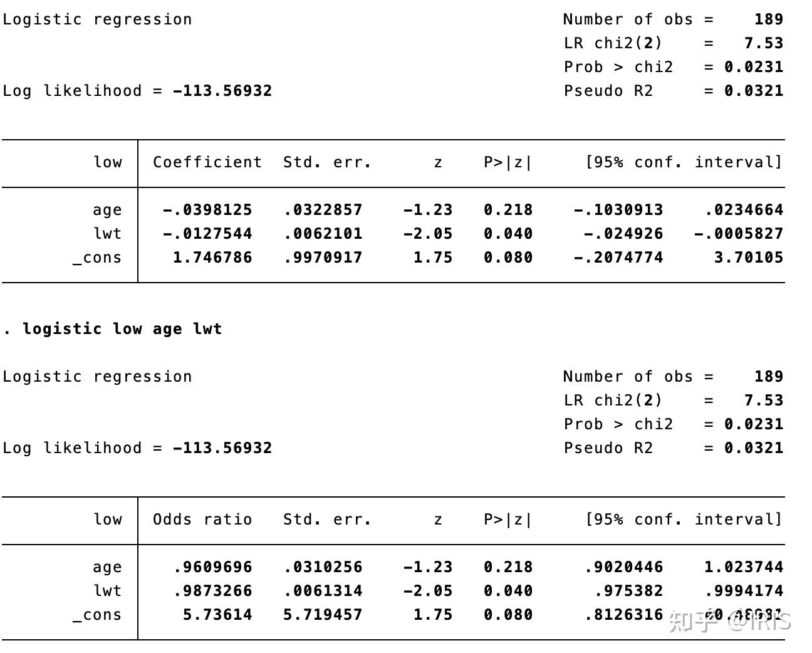
Task: Click the lwt coefficient value -.0127544
Action: 207,234
